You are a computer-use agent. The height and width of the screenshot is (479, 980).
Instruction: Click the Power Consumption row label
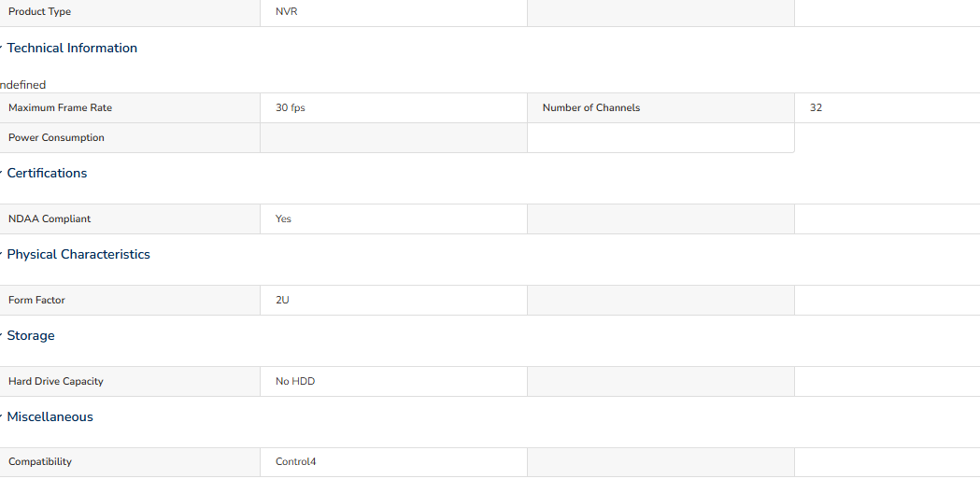pyautogui.click(x=56, y=137)
